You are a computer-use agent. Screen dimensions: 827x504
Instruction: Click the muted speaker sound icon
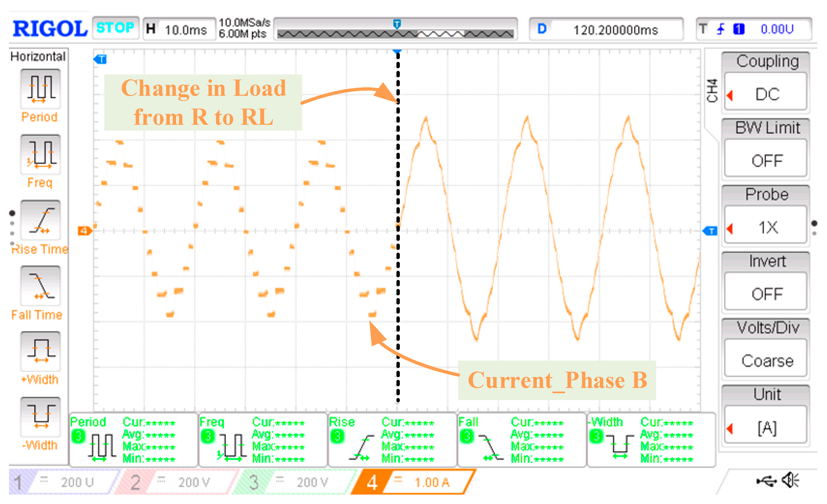[x=791, y=480]
